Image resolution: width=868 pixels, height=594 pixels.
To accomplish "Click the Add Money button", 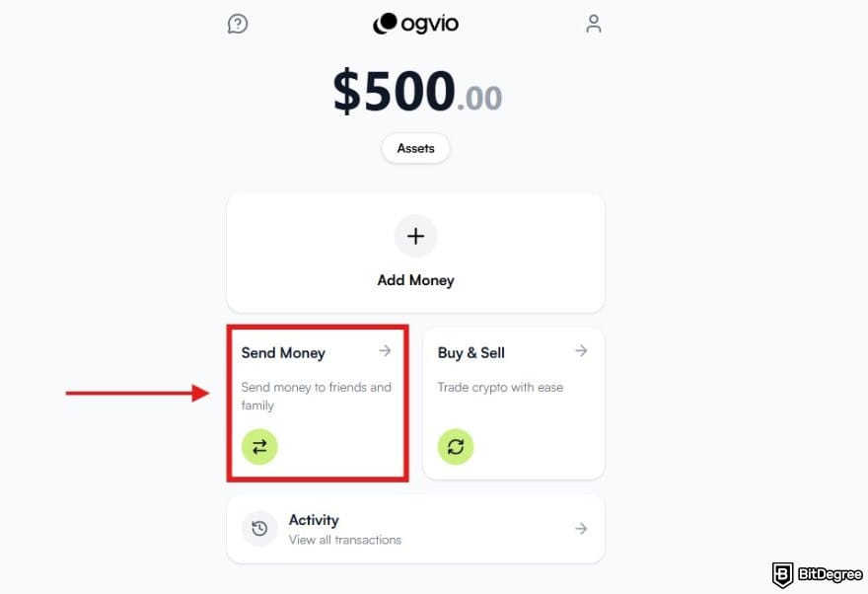I will 415,255.
